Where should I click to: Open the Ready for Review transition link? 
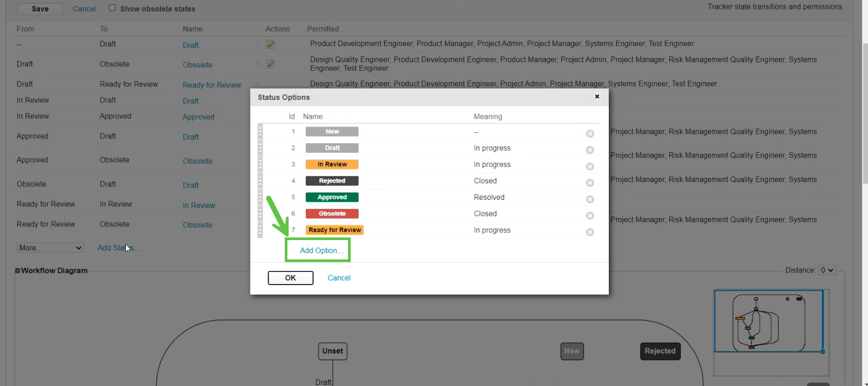pyautogui.click(x=212, y=85)
